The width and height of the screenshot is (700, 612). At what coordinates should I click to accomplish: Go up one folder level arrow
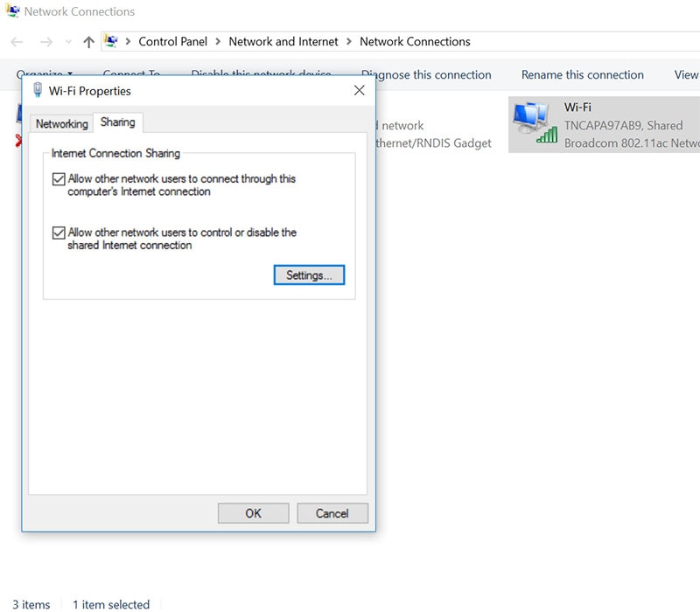(x=88, y=42)
